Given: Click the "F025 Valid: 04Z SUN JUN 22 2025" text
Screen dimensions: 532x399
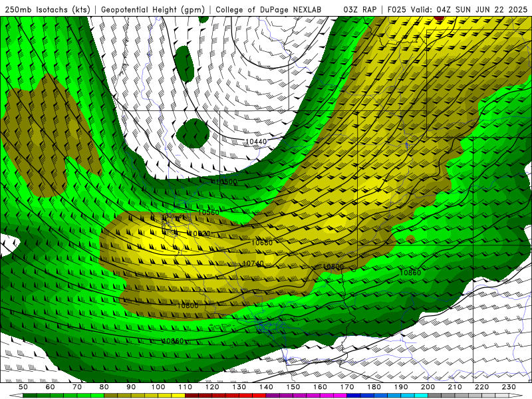Looking at the screenshot, I should click(458, 9).
